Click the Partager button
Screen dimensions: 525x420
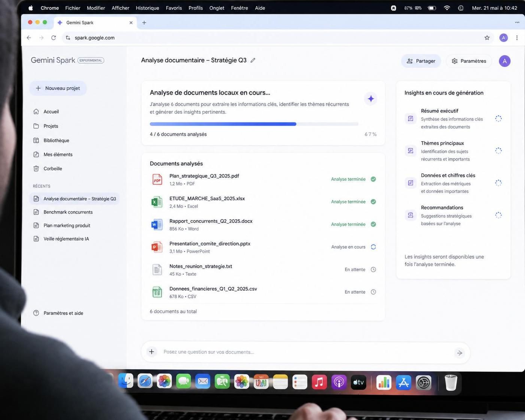pos(421,61)
